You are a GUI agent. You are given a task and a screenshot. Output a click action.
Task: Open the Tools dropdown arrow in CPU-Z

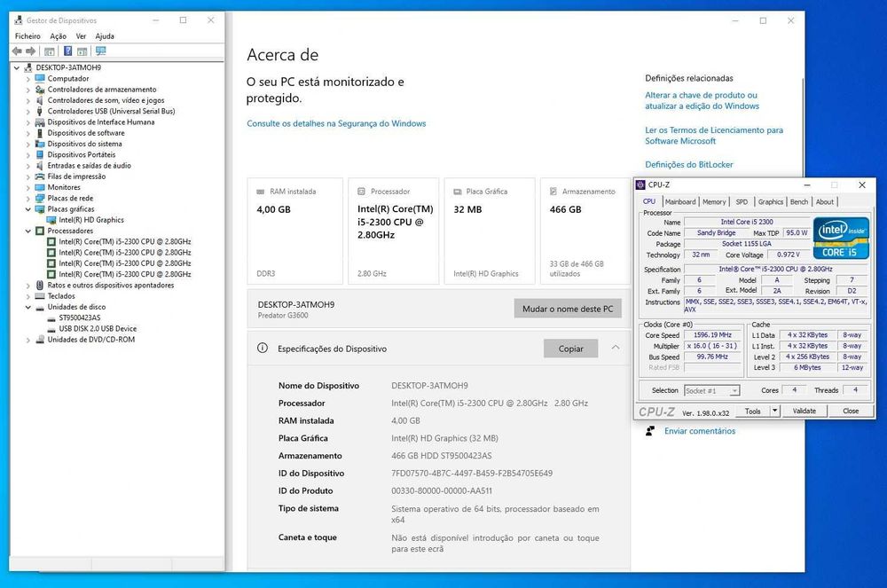tap(774, 411)
